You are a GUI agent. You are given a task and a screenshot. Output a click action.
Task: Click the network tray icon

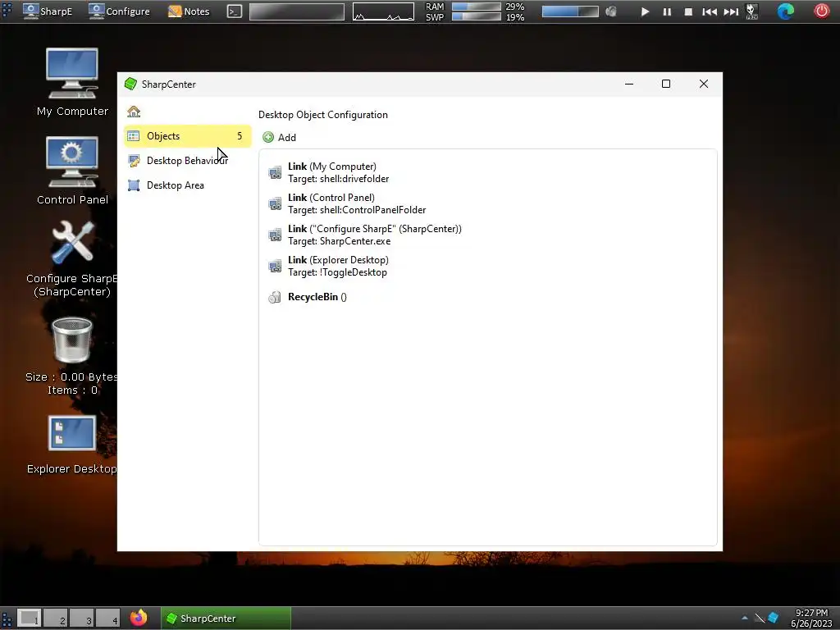(759, 619)
